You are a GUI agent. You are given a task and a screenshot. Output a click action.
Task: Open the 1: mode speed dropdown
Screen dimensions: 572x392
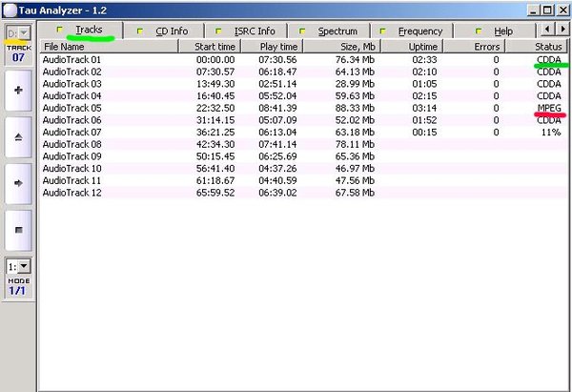click(24, 266)
